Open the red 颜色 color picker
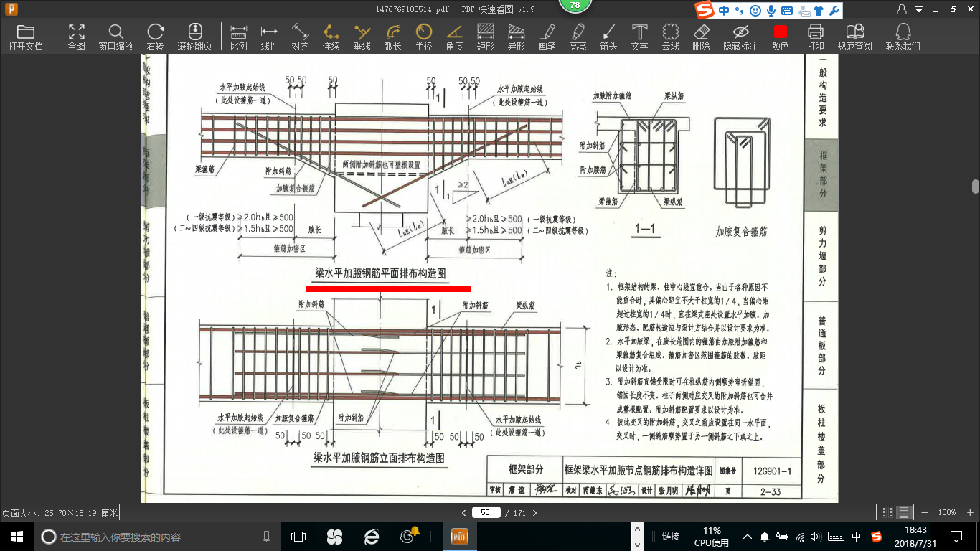The width and height of the screenshot is (980, 551). tap(780, 37)
